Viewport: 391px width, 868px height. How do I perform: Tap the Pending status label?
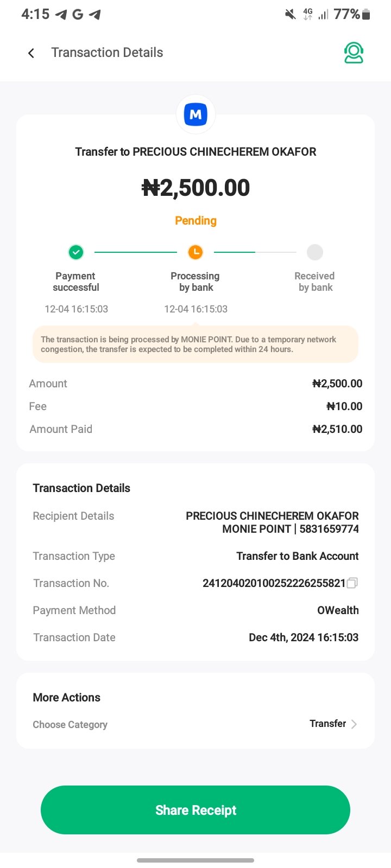point(195,221)
